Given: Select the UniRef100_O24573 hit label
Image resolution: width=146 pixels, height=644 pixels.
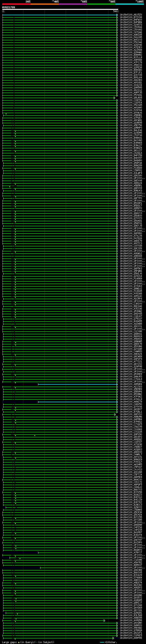Looking at the screenshot, I should tap(131, 25).
